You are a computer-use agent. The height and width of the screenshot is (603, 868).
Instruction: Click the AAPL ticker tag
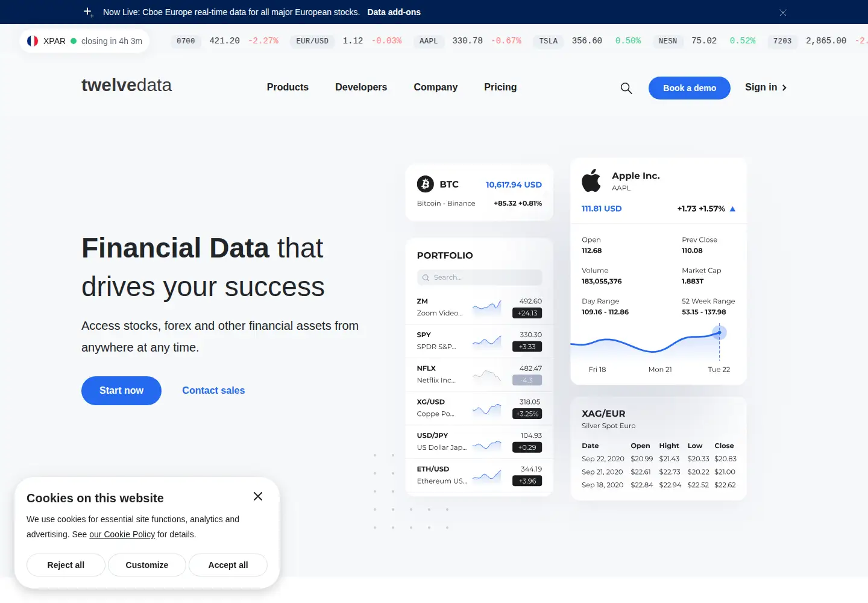(429, 41)
